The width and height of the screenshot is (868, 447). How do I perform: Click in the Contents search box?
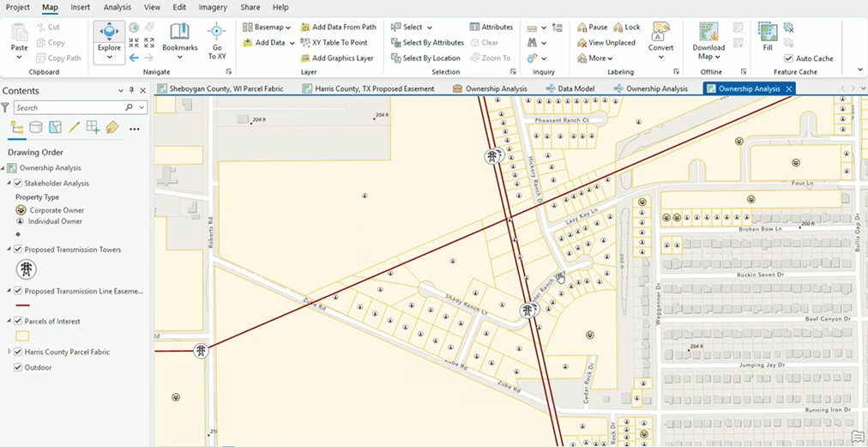point(69,108)
